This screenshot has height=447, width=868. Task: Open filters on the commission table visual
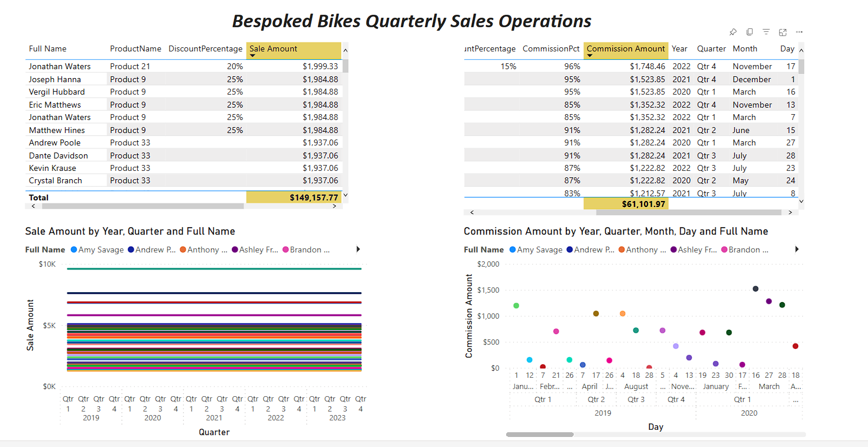766,32
